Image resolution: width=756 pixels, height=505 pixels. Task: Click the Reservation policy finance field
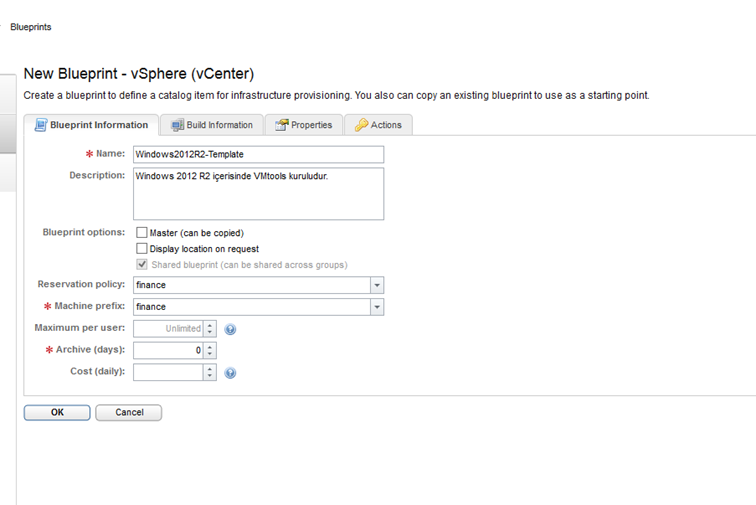pyautogui.click(x=252, y=285)
